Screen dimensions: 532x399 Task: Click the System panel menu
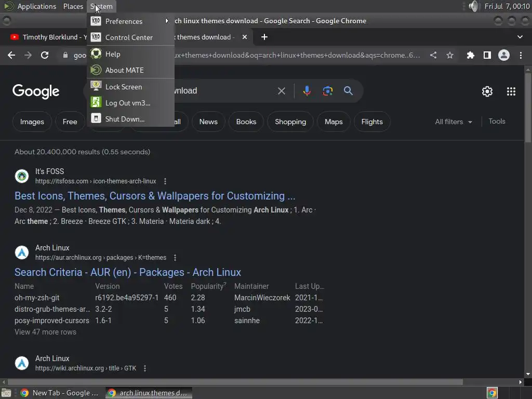(x=101, y=6)
